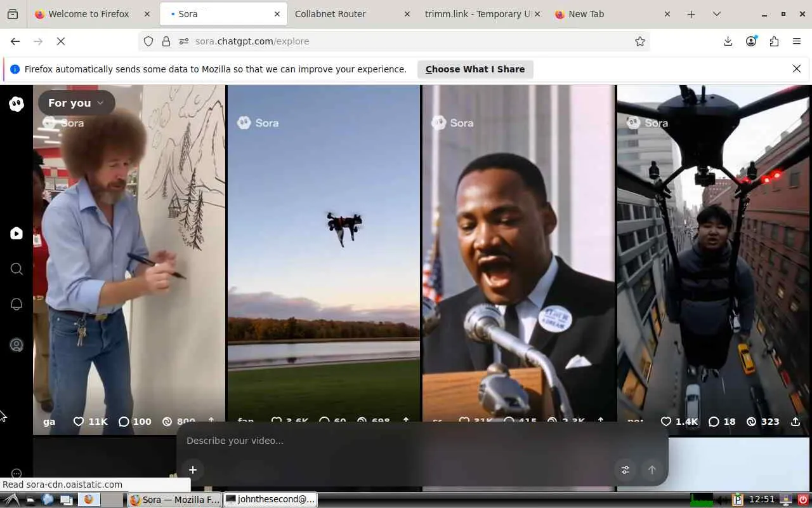Open the Firefox View button

13,14
